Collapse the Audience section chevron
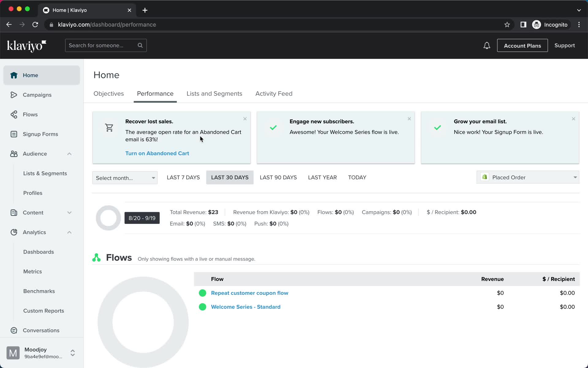The image size is (588, 368). 70,154
